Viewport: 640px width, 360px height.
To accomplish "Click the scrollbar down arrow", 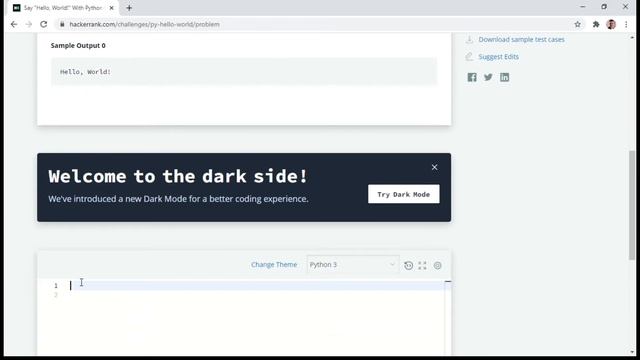I will click(632, 352).
